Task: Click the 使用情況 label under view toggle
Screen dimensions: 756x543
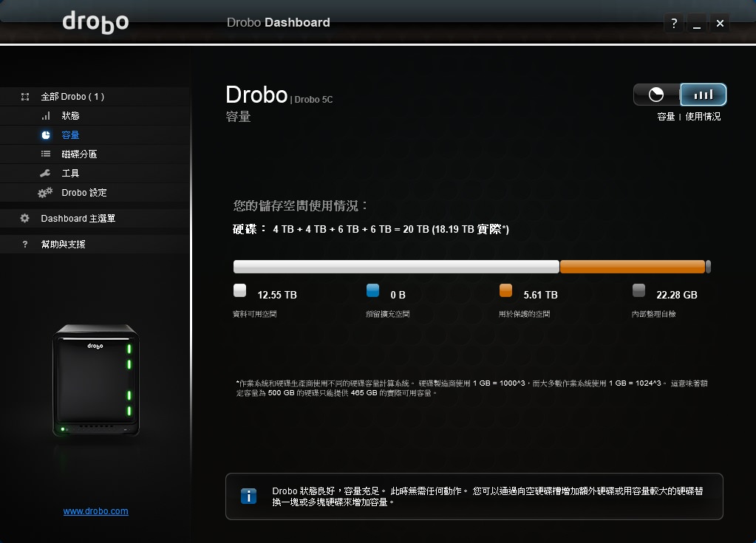Action: point(703,117)
